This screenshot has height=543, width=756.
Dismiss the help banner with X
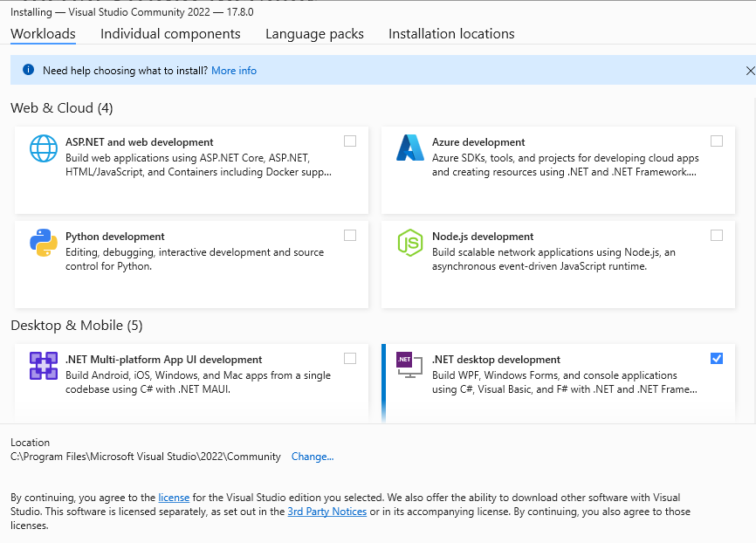(750, 71)
